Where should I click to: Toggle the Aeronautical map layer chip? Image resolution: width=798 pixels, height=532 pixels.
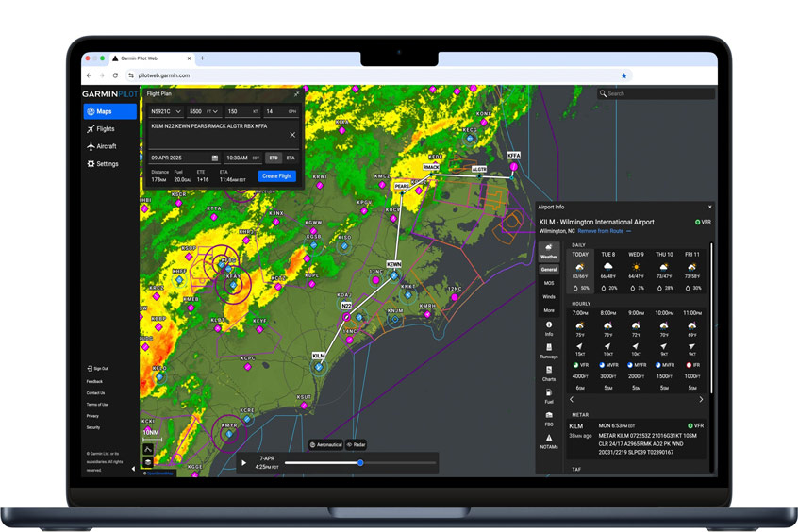tap(325, 444)
